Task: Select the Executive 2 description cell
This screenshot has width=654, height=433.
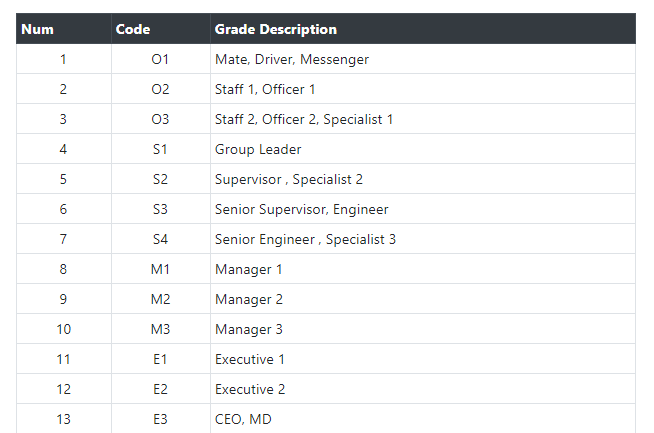Action: pyautogui.click(x=250, y=389)
